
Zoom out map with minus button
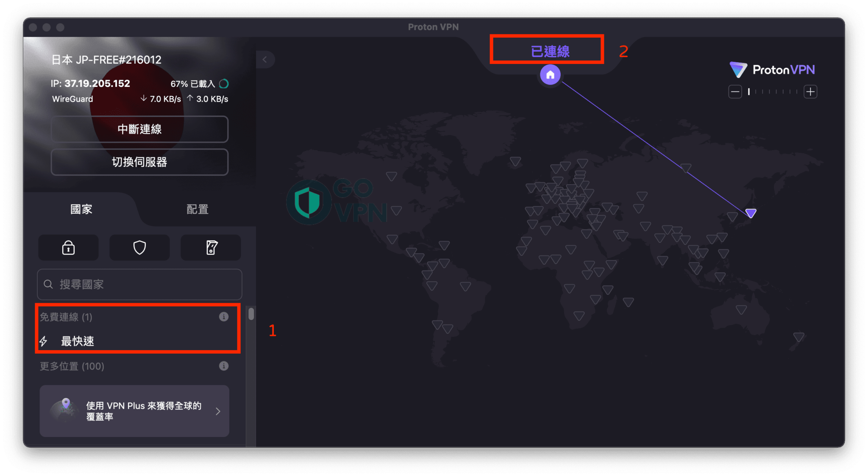(735, 91)
